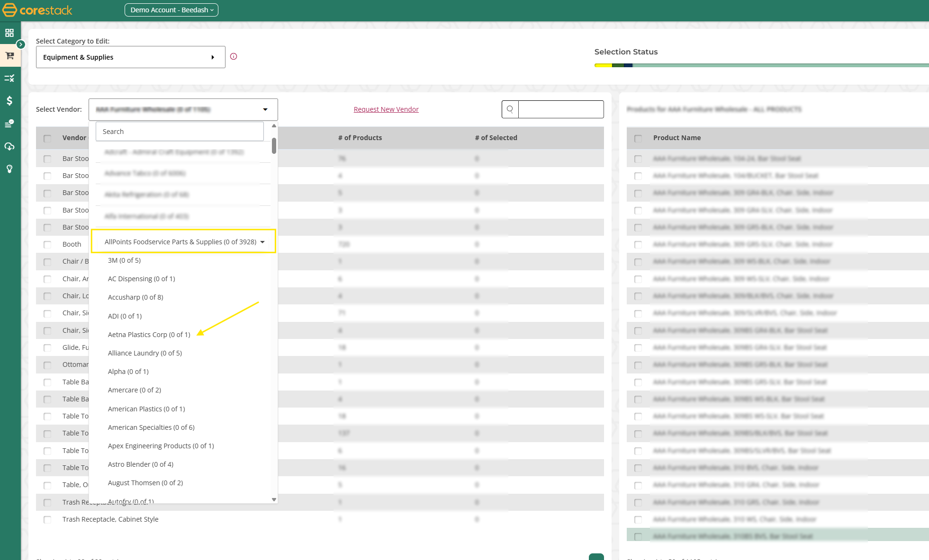Click the magnifier search icon

[x=510, y=109]
